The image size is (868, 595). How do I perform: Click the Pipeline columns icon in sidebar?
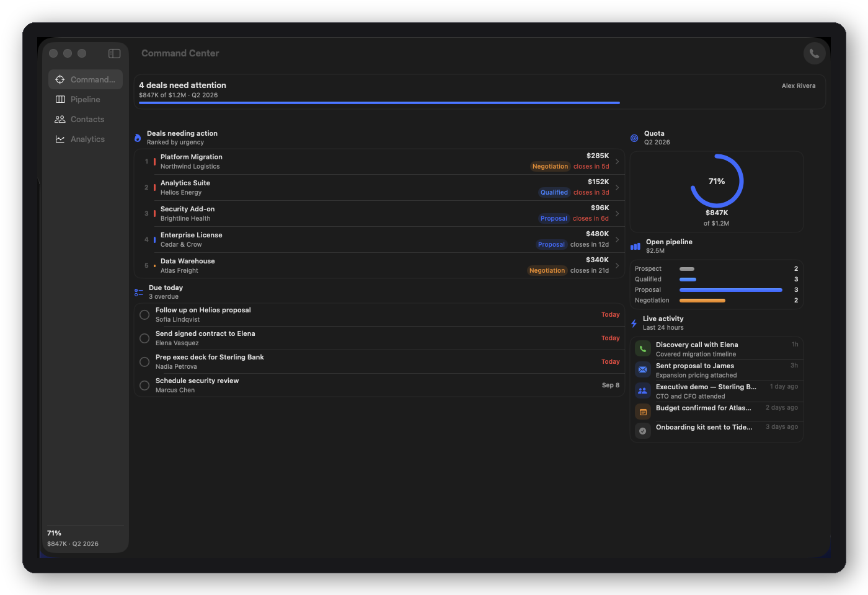(x=60, y=99)
